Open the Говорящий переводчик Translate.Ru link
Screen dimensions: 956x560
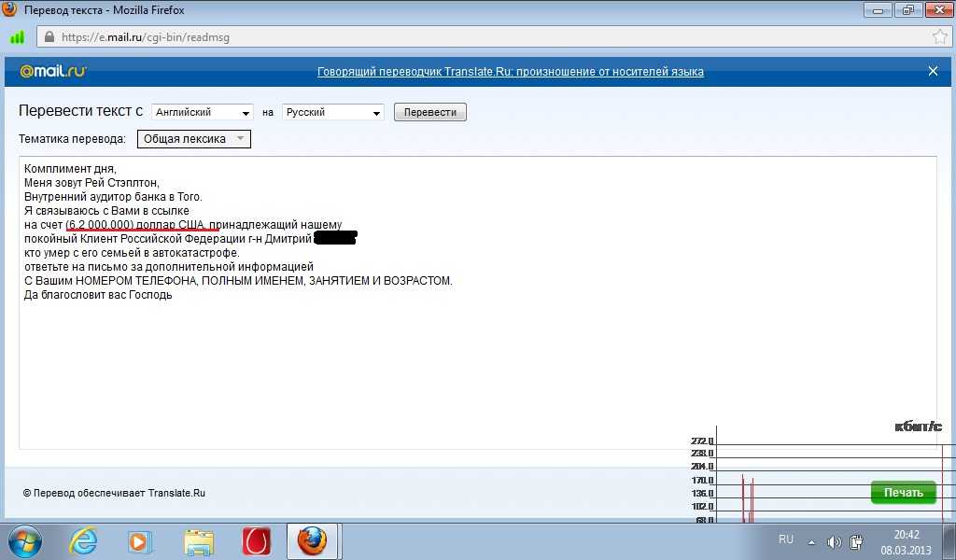pyautogui.click(x=510, y=72)
